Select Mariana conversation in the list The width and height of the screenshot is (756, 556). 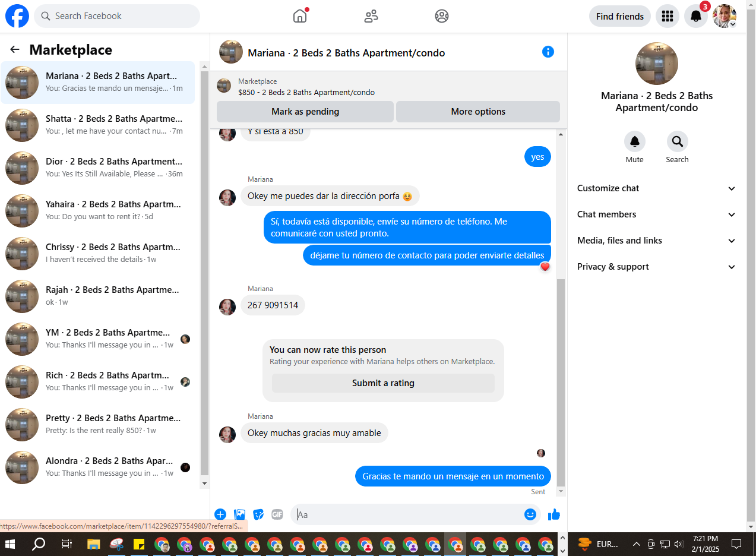pos(98,83)
